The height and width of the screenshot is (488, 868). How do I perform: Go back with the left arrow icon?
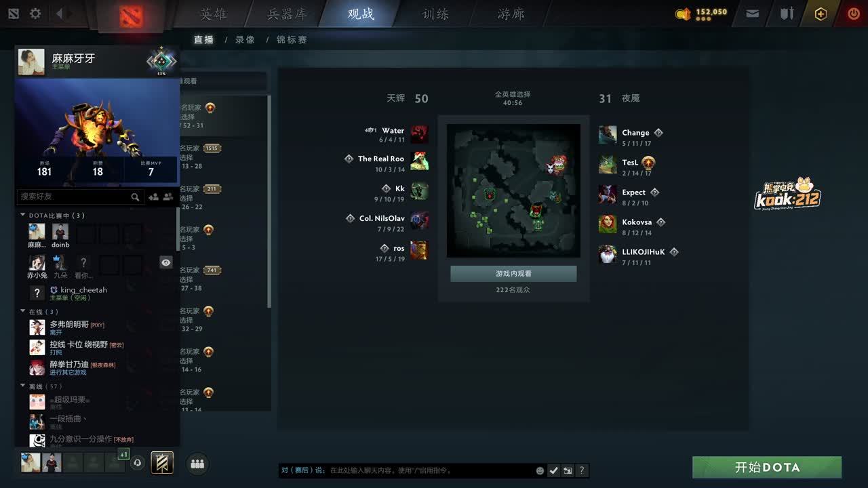click(60, 14)
